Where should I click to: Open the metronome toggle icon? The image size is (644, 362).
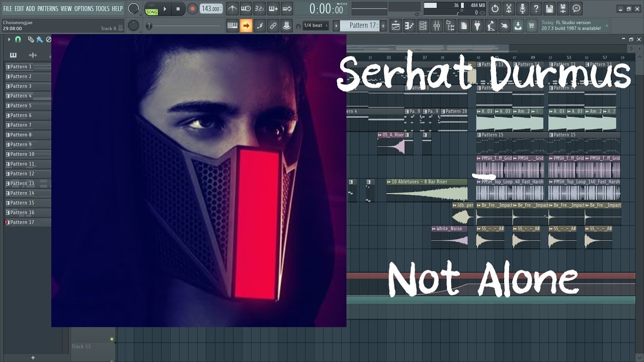[232, 9]
